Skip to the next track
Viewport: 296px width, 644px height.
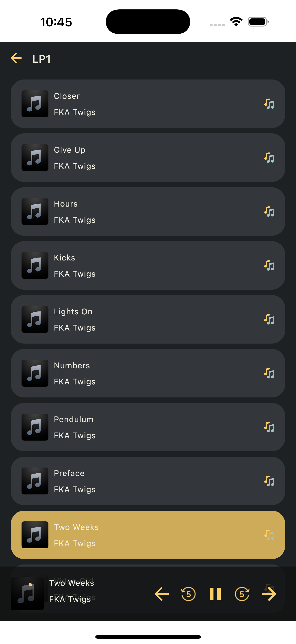point(269,594)
